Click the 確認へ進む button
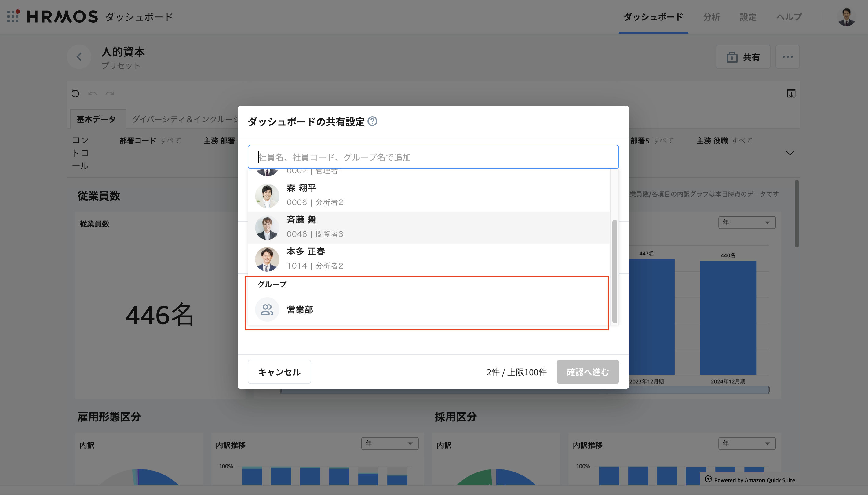Screen dimensions: 868x495 coord(587,372)
